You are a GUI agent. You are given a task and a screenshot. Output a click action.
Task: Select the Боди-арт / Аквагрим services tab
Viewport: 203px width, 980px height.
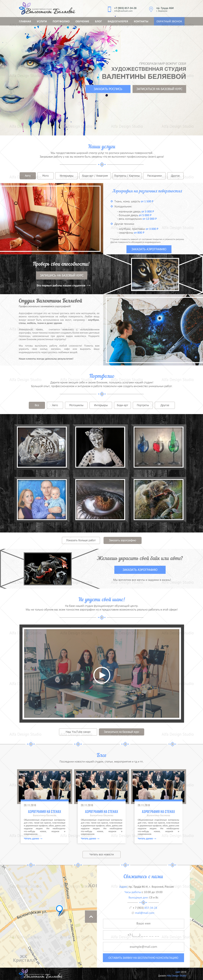click(x=95, y=176)
